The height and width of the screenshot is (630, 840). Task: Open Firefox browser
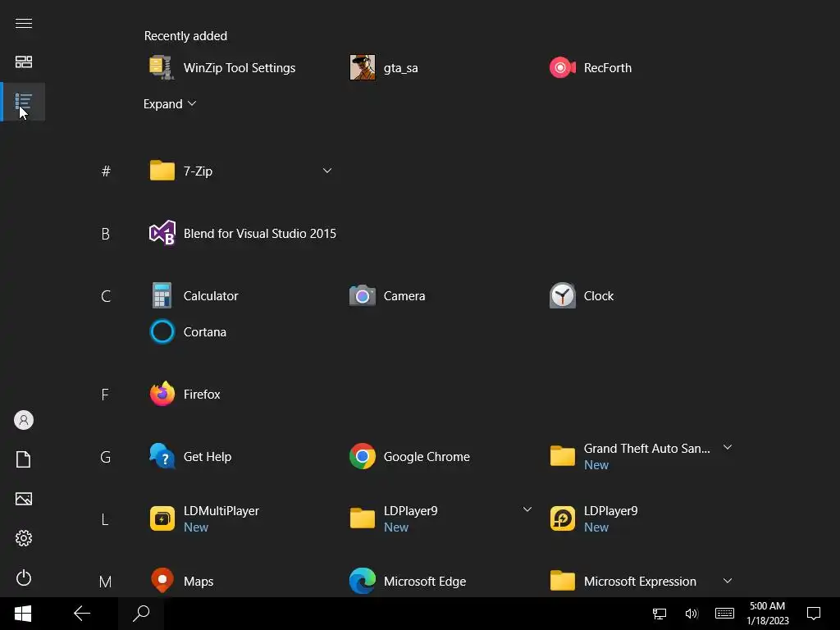click(185, 395)
